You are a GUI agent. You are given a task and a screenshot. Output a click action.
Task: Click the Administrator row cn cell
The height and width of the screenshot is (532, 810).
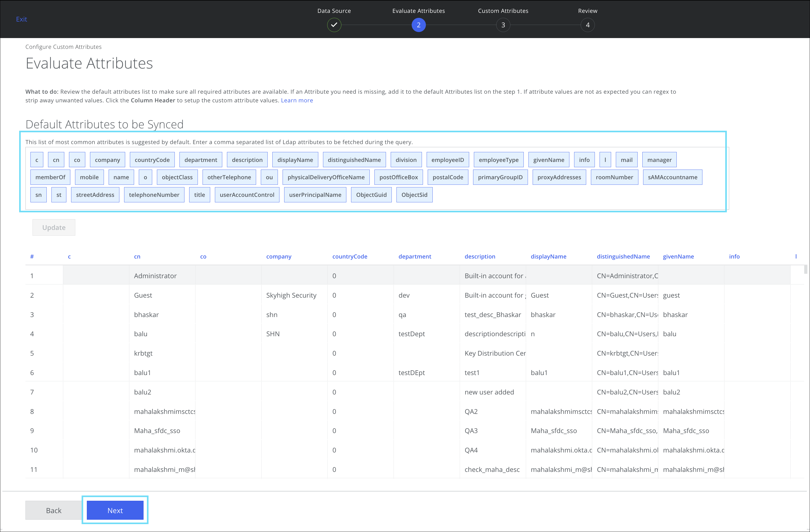click(x=155, y=276)
